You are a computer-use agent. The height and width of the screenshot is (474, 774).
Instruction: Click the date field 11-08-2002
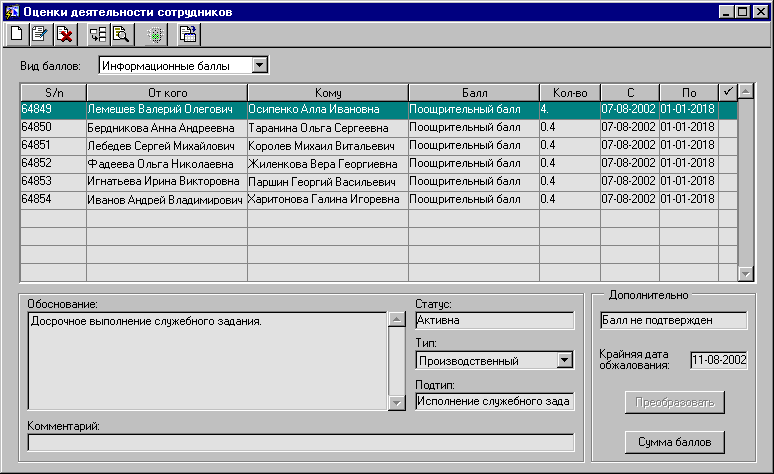pyautogui.click(x=719, y=360)
